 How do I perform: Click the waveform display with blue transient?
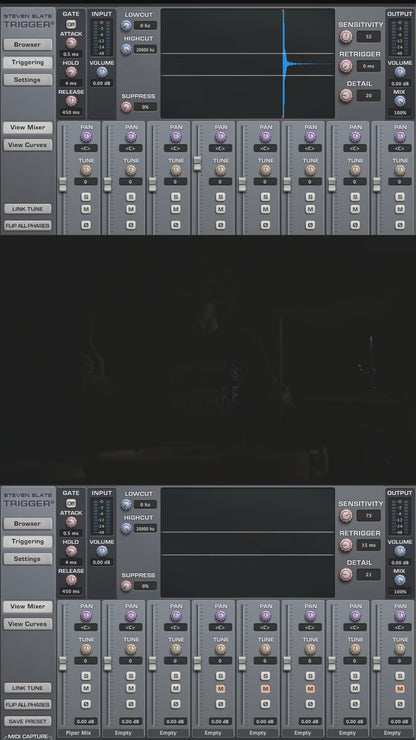tap(247, 64)
